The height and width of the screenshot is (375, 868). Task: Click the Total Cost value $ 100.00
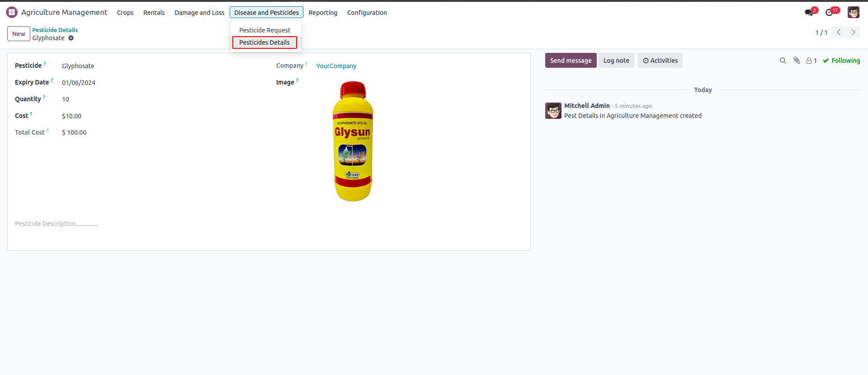click(x=74, y=132)
